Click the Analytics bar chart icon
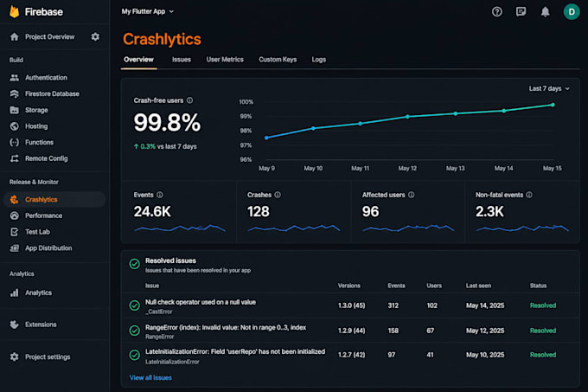Viewport: 588px width, 392px height. (14, 292)
